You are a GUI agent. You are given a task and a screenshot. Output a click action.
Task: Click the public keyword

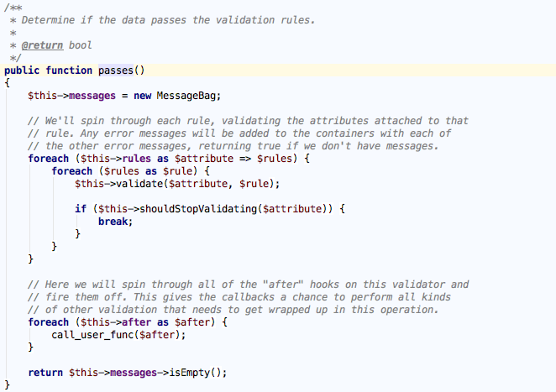click(x=23, y=70)
